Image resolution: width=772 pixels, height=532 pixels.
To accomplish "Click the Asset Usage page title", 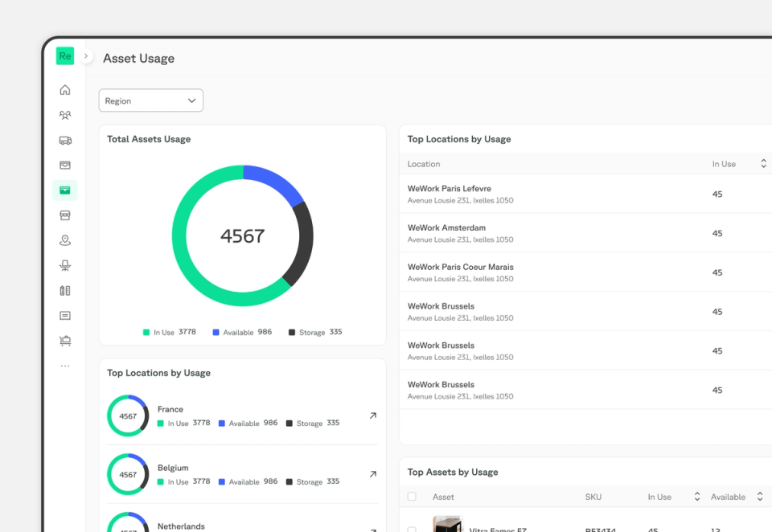I will [x=138, y=58].
